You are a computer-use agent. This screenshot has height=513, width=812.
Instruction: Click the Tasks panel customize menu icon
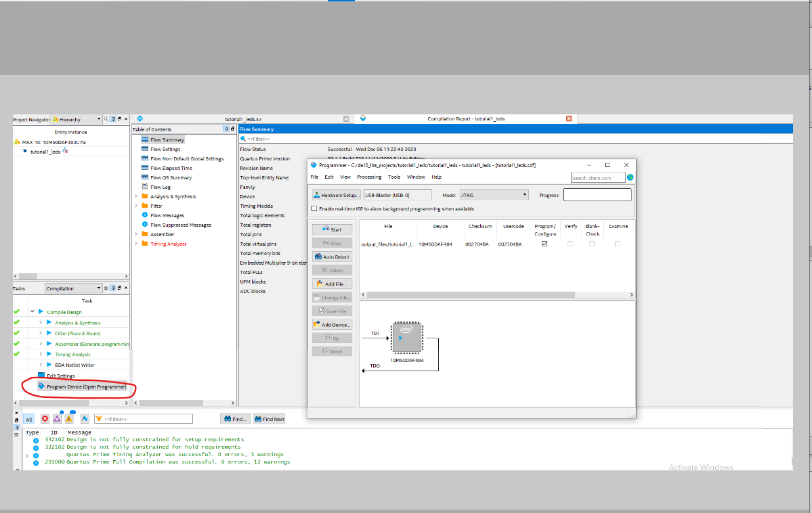point(106,288)
